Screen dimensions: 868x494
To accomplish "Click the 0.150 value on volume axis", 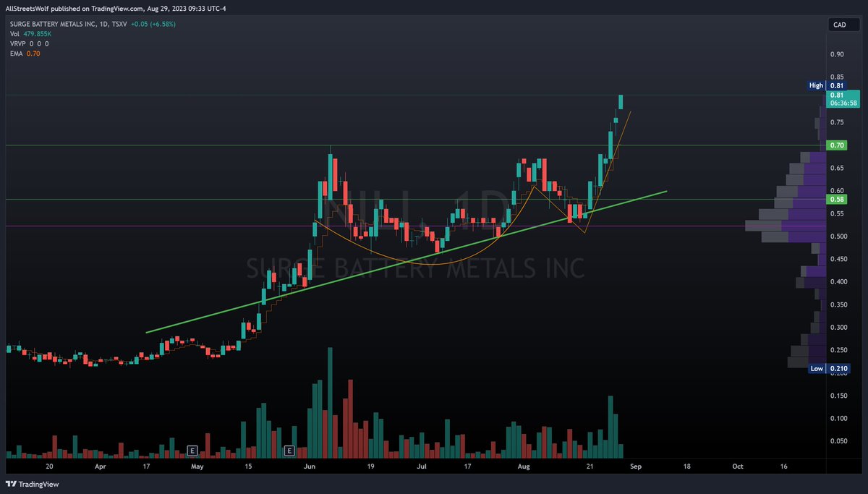I will (839, 396).
